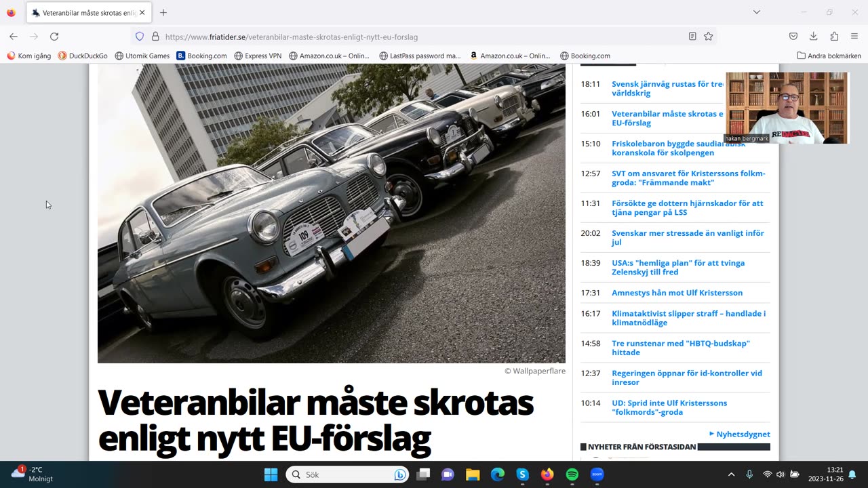
Task: Open the Svenskar mer stressade än vanligt link
Action: tap(688, 237)
